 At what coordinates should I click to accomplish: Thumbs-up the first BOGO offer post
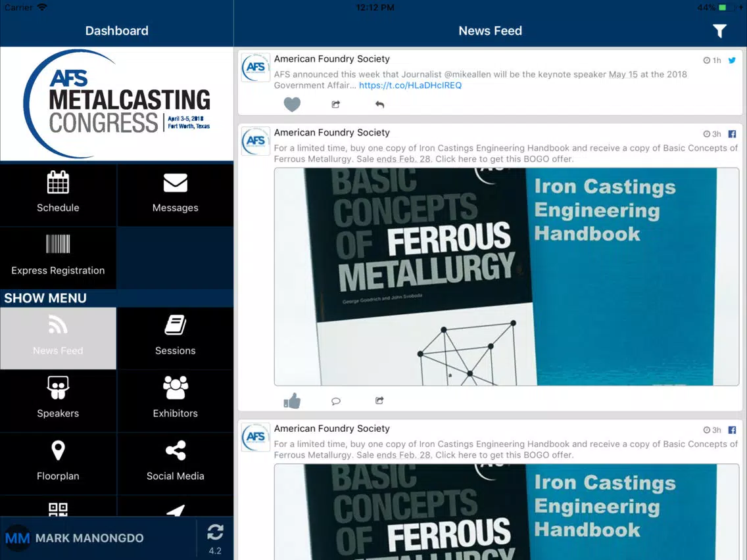coord(292,401)
